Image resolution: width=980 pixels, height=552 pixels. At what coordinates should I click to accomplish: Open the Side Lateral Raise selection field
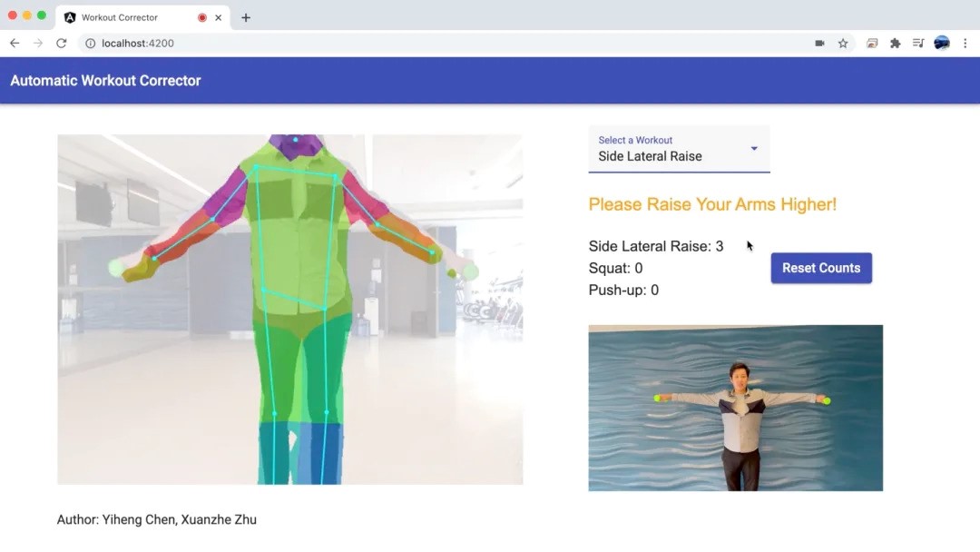[x=670, y=155]
